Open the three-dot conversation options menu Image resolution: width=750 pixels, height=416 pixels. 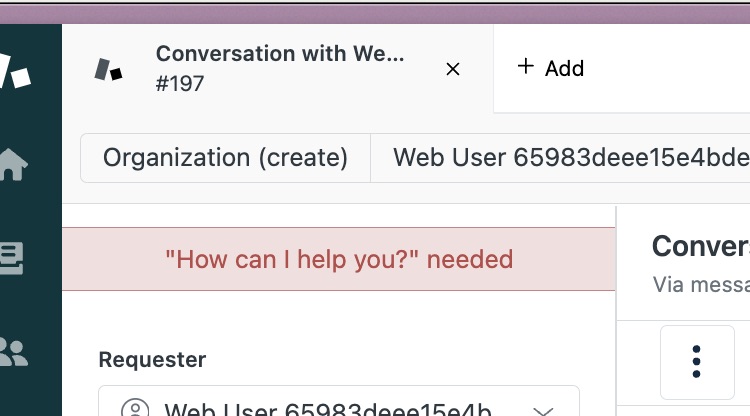tap(697, 362)
